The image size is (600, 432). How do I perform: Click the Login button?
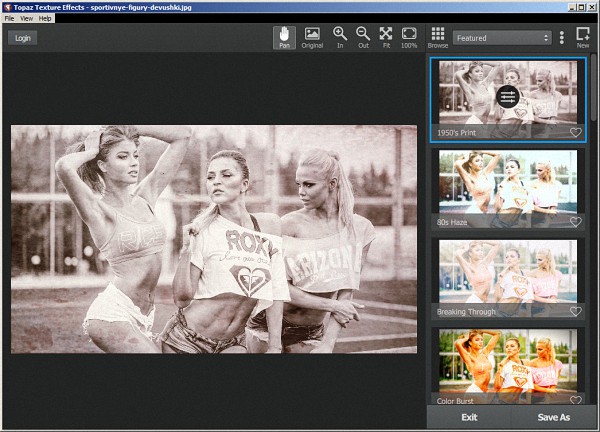click(x=22, y=38)
